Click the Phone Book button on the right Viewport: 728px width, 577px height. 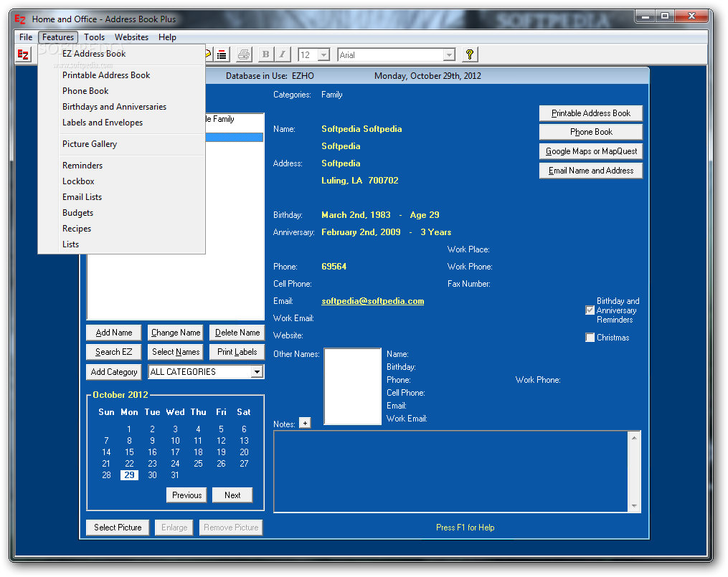pyautogui.click(x=590, y=132)
